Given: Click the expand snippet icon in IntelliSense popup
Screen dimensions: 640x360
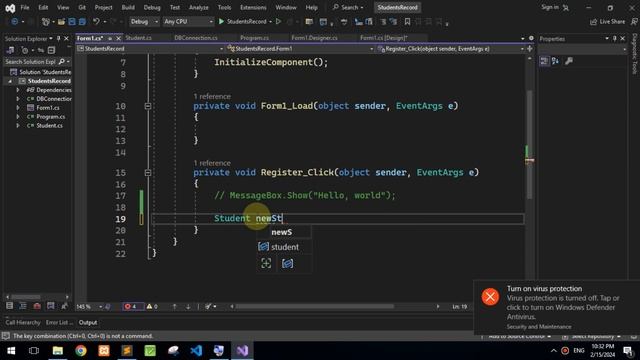Looking at the screenshot, I should pos(266,263).
